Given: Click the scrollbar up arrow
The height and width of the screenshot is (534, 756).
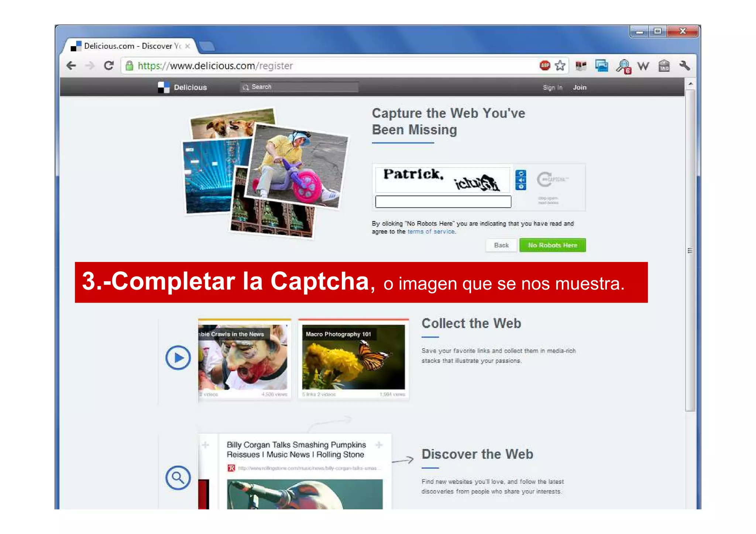Looking at the screenshot, I should [x=690, y=84].
